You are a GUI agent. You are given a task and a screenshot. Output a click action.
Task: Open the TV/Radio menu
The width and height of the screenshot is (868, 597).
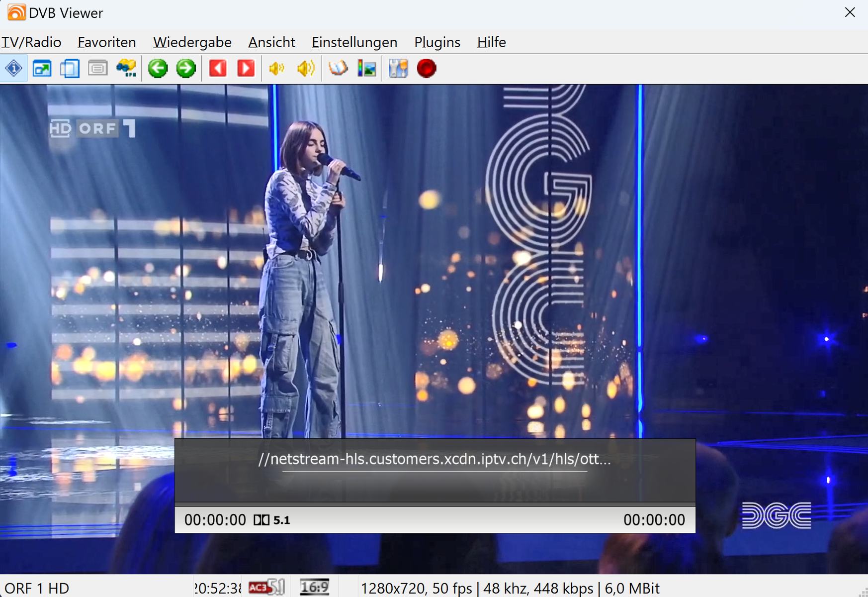[x=31, y=42]
